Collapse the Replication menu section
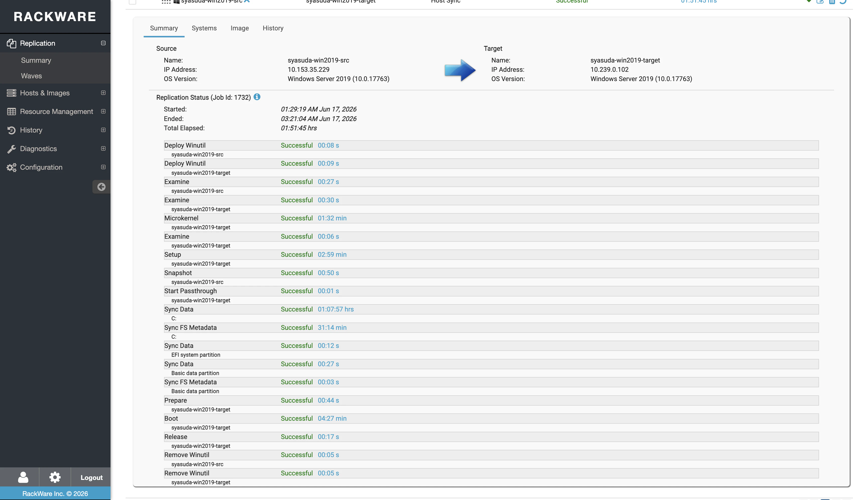The height and width of the screenshot is (500, 868). (x=103, y=43)
